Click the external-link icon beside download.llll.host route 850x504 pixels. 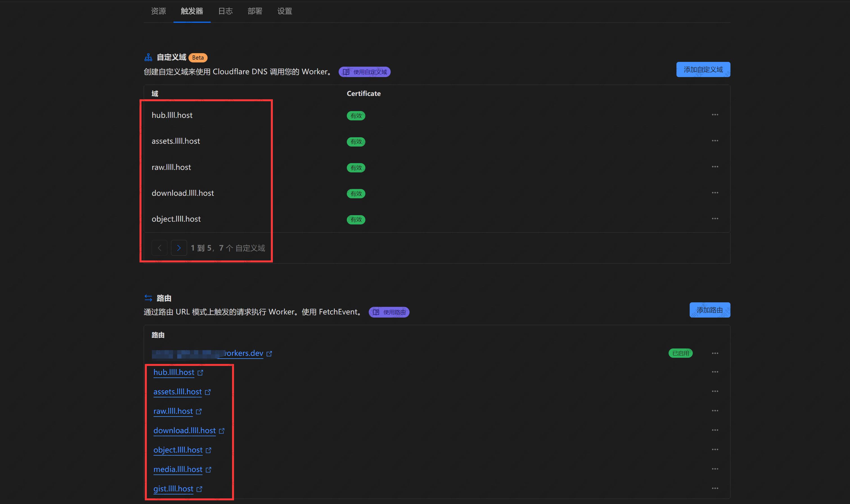[x=222, y=431]
